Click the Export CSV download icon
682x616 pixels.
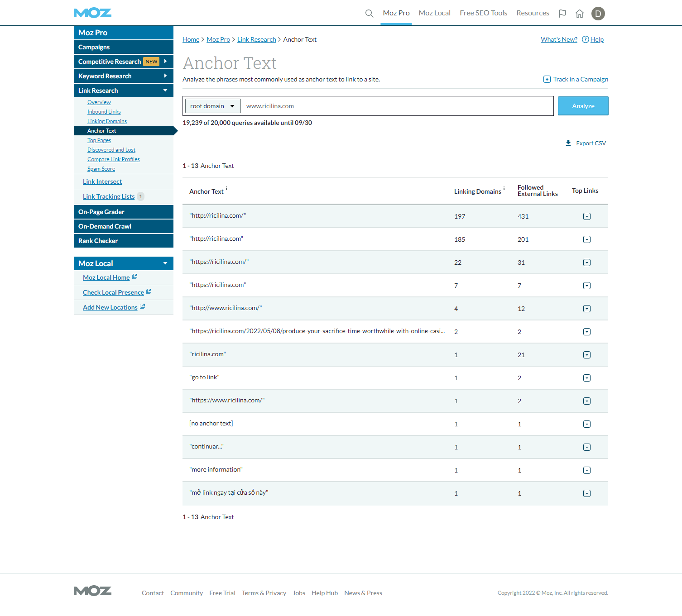[x=568, y=143]
